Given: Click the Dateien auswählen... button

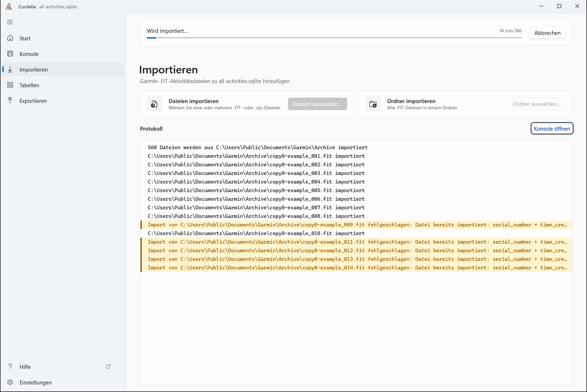Looking at the screenshot, I should click(317, 104).
